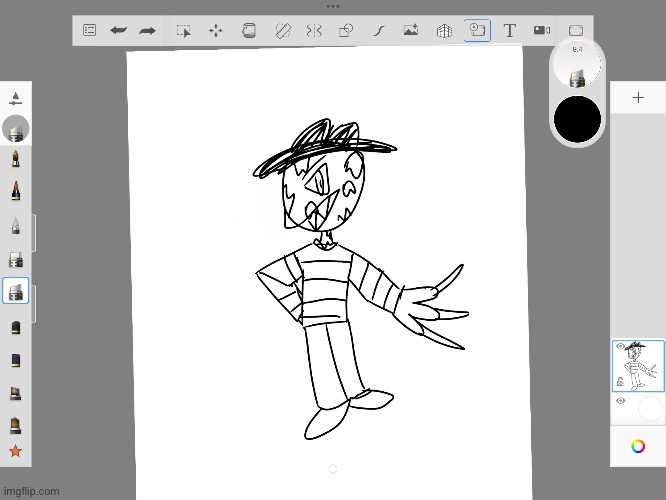Toggle the lock on drawing layer
The height and width of the screenshot is (500, 666).
click(620, 381)
